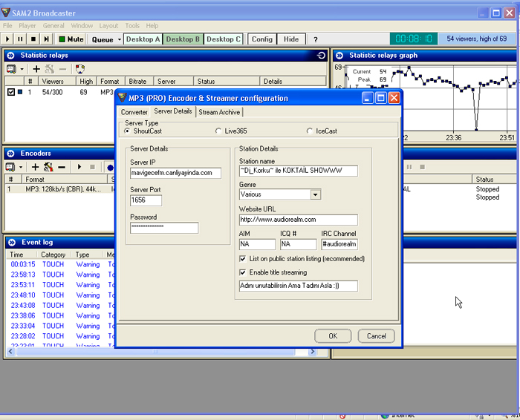Click Statistic relays panel refresh icon

[321, 56]
